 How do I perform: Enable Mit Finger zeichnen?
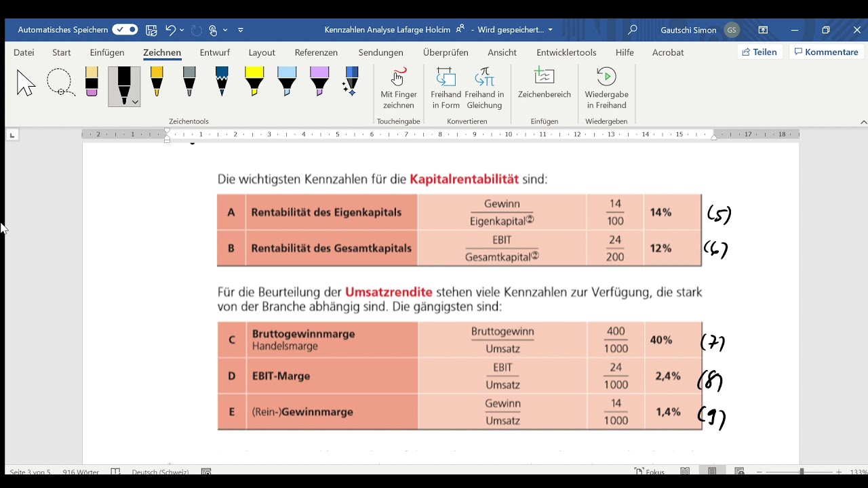[399, 88]
